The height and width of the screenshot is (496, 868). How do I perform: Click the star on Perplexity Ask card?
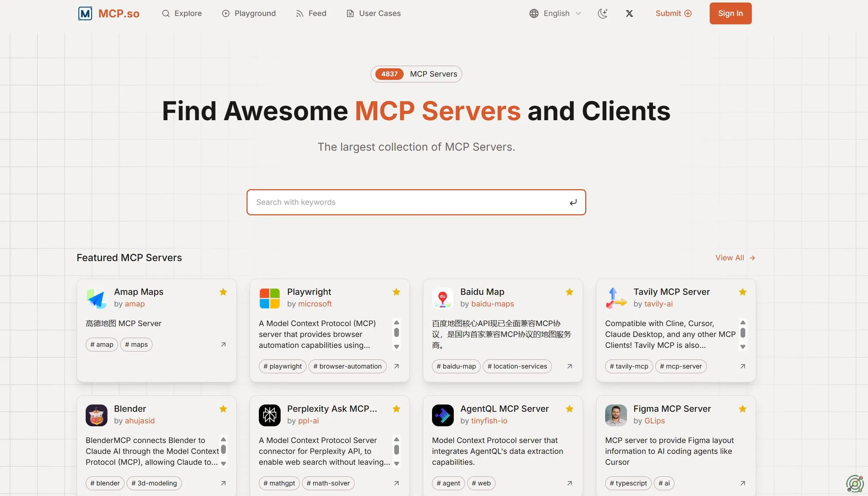396,409
